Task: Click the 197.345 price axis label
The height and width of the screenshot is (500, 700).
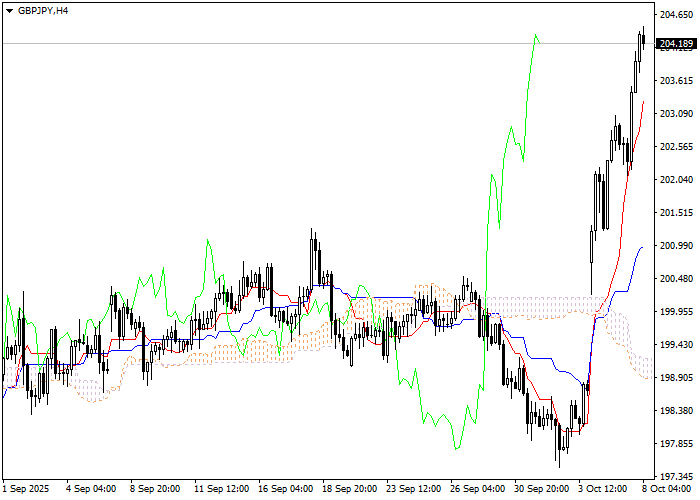Action: pyautogui.click(x=677, y=477)
